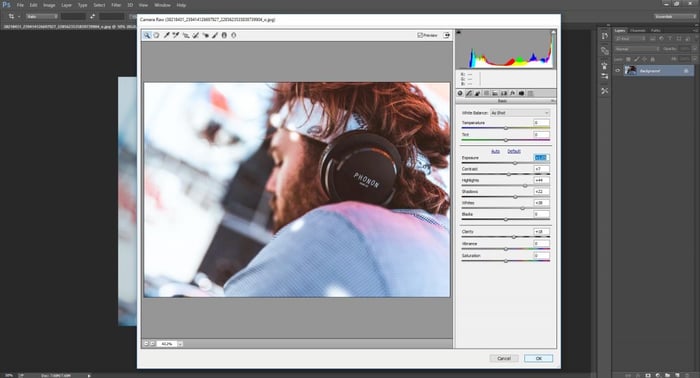Activate the Targeted Adjustment tool

point(186,35)
